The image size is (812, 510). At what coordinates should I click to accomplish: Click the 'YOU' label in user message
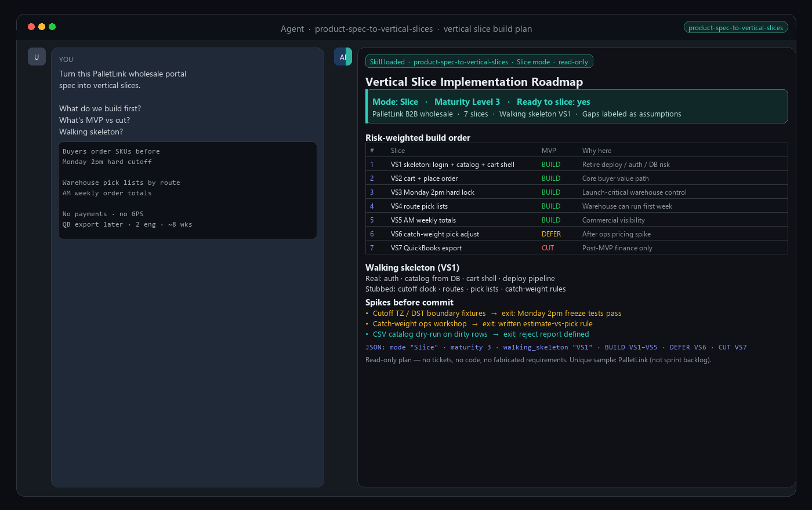coord(66,60)
